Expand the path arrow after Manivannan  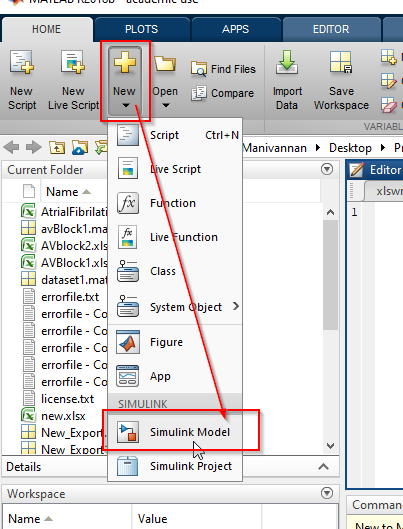tap(318, 148)
